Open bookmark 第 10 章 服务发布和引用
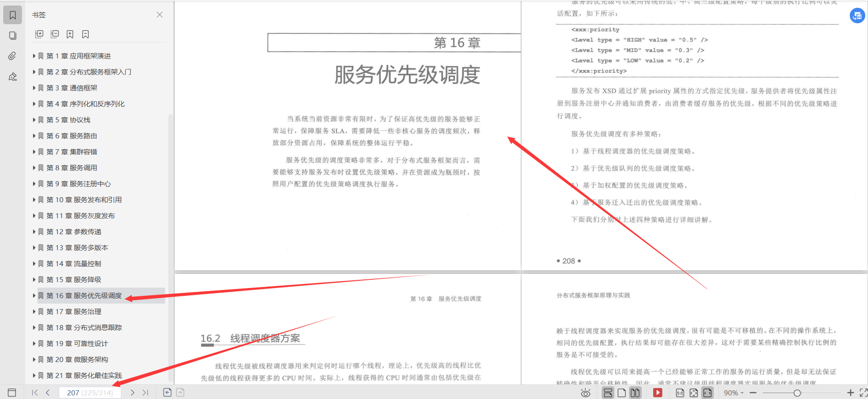The width and height of the screenshot is (868, 399). 84,199
